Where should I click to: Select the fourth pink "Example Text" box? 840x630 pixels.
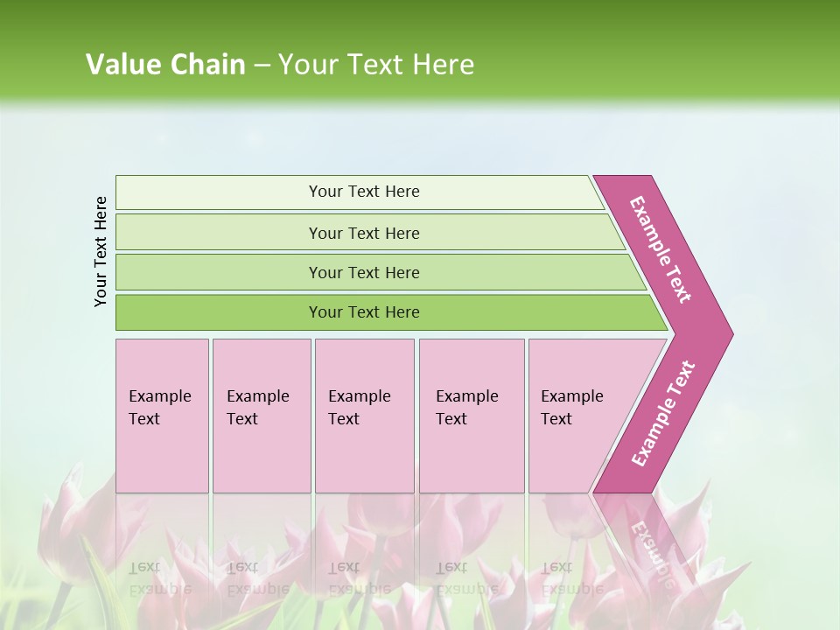[x=471, y=415]
